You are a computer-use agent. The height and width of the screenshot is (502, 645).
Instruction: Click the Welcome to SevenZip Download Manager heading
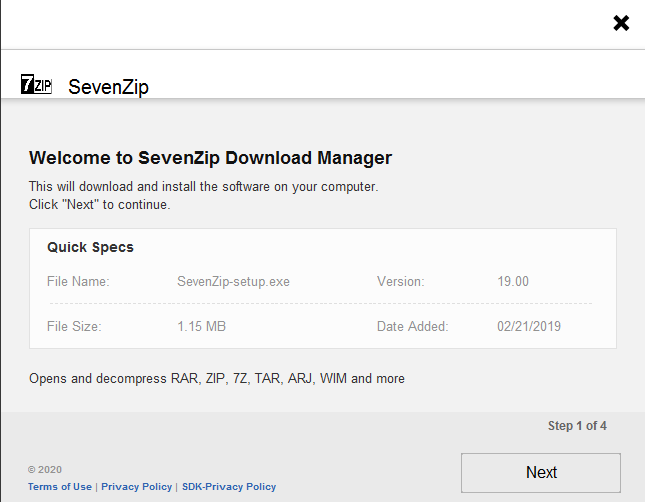210,158
